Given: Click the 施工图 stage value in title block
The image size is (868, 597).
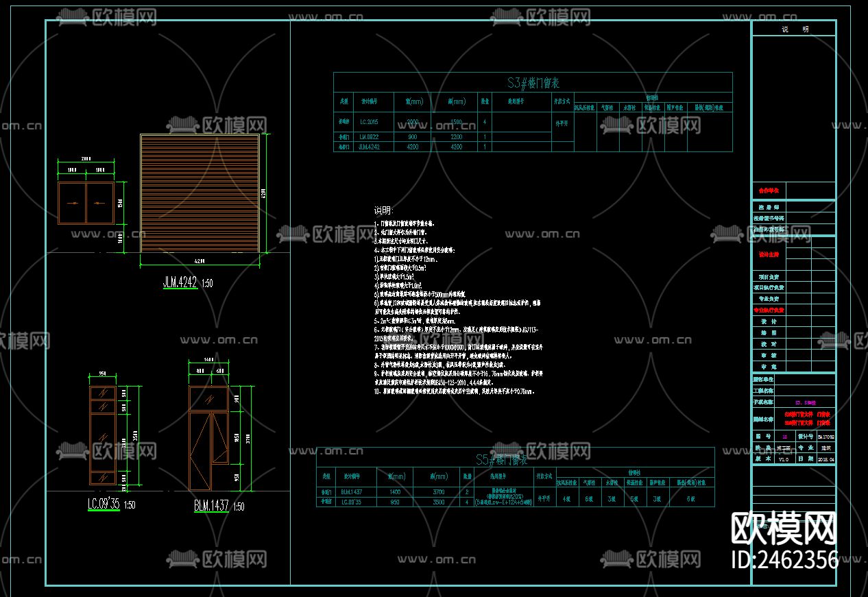Looking at the screenshot, I should pyautogui.click(x=783, y=448).
